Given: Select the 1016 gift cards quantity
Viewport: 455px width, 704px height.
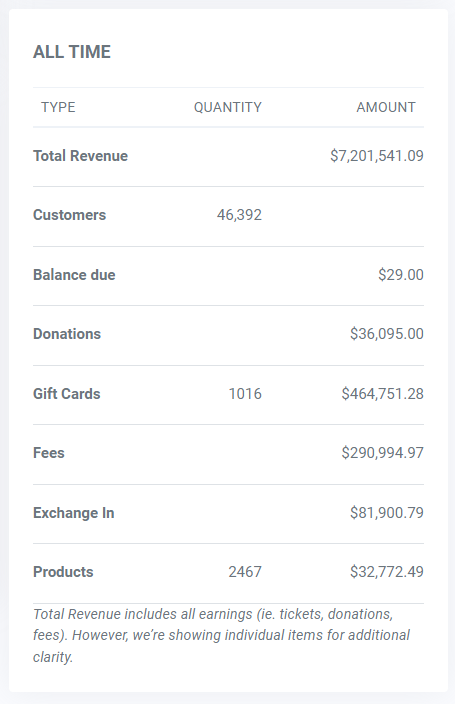Looking at the screenshot, I should pyautogui.click(x=245, y=394).
